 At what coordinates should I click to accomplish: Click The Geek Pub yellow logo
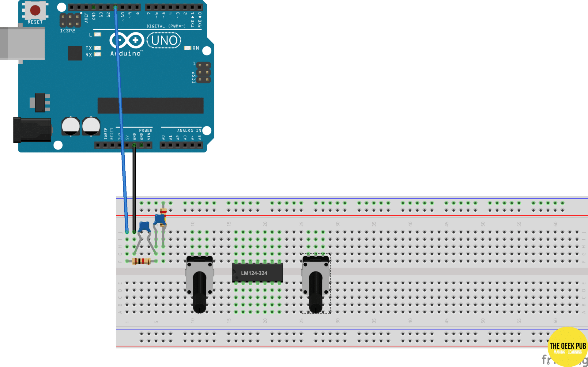click(568, 346)
